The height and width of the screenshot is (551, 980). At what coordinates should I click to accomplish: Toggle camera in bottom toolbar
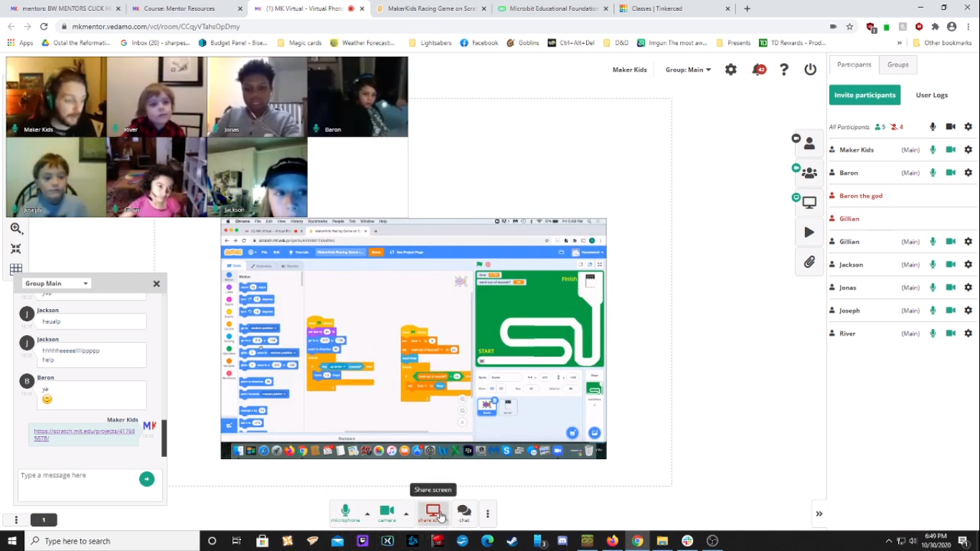pyautogui.click(x=387, y=513)
